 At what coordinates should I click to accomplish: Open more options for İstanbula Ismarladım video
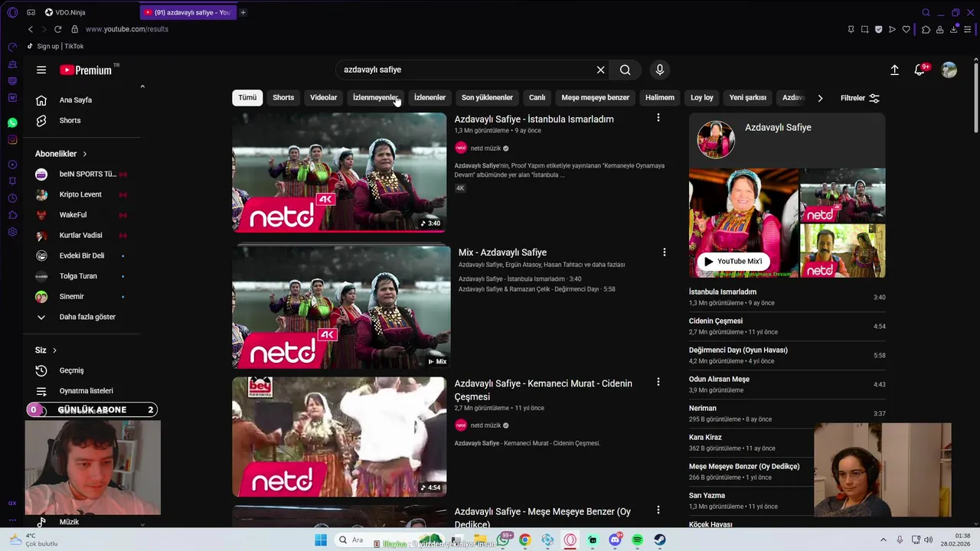click(658, 118)
